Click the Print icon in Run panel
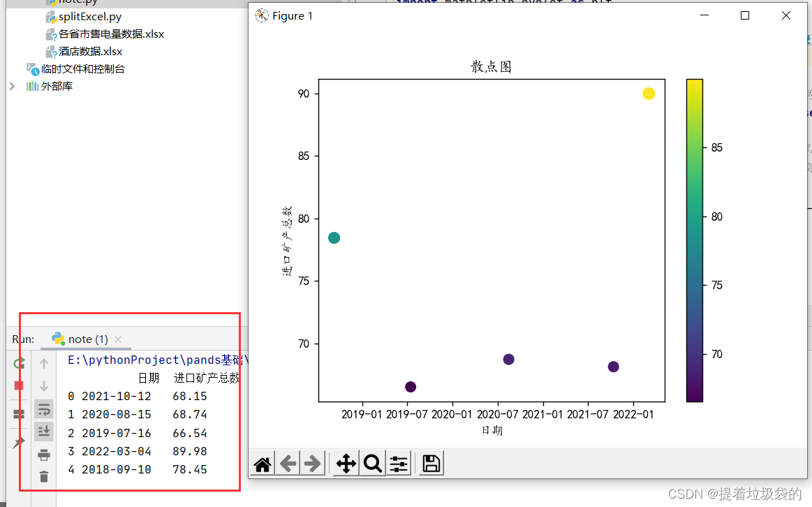 click(44, 455)
